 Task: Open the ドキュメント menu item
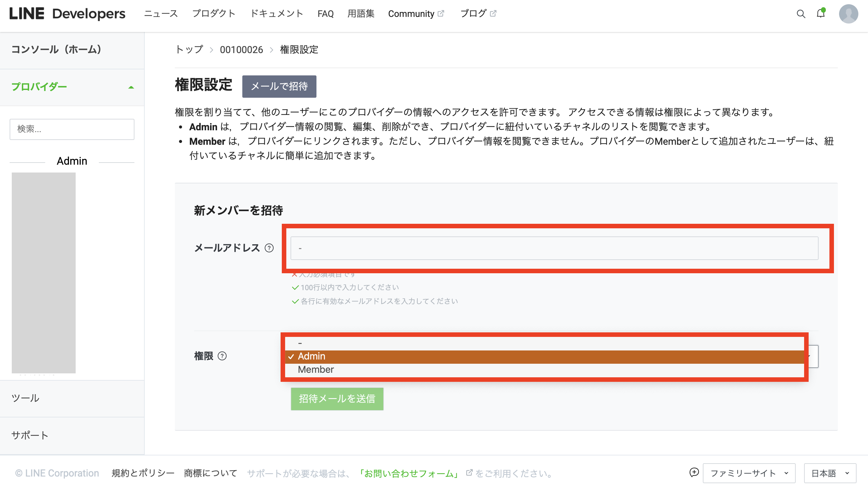277,14
